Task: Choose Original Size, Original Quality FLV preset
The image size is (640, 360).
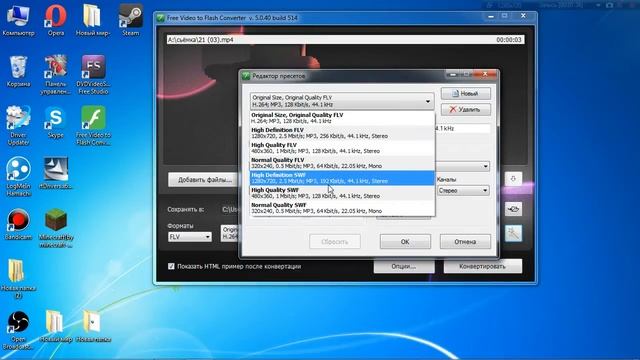Action: 342,118
